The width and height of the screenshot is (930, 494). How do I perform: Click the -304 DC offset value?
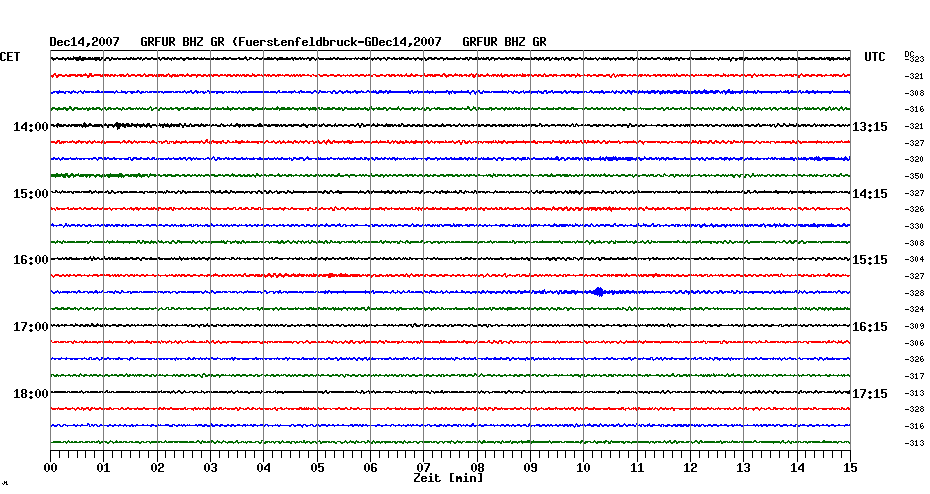tap(915, 259)
